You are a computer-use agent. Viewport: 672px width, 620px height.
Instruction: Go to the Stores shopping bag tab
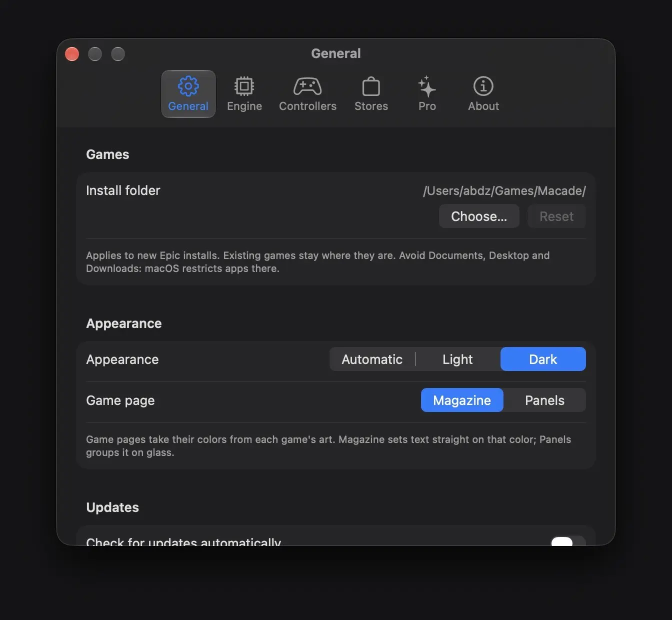click(x=371, y=94)
